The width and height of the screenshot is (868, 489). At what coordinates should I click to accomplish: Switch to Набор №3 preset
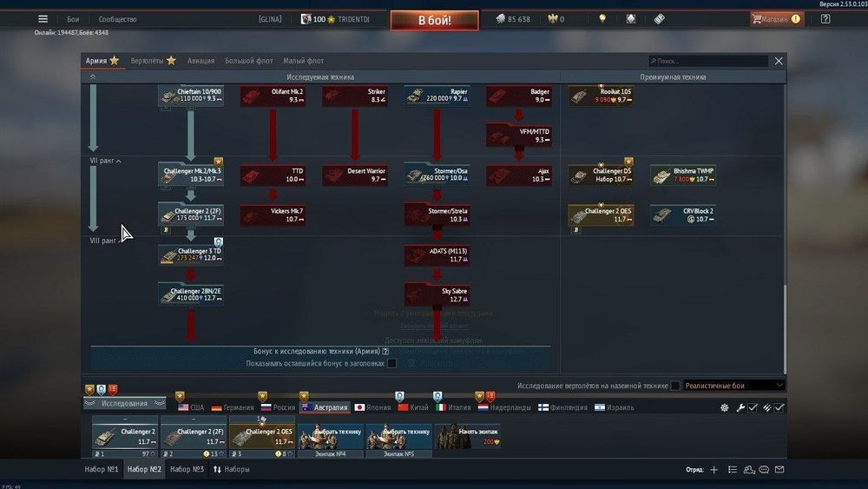pyautogui.click(x=187, y=469)
